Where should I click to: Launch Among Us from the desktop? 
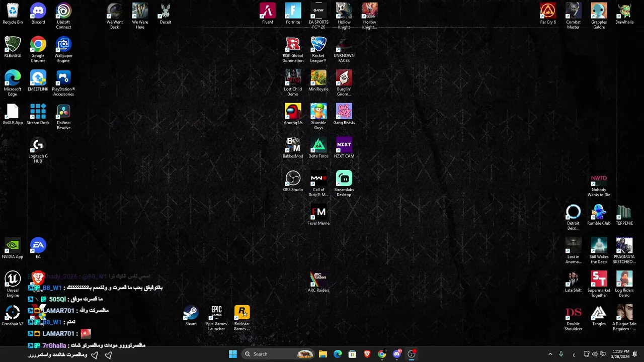tap(293, 115)
